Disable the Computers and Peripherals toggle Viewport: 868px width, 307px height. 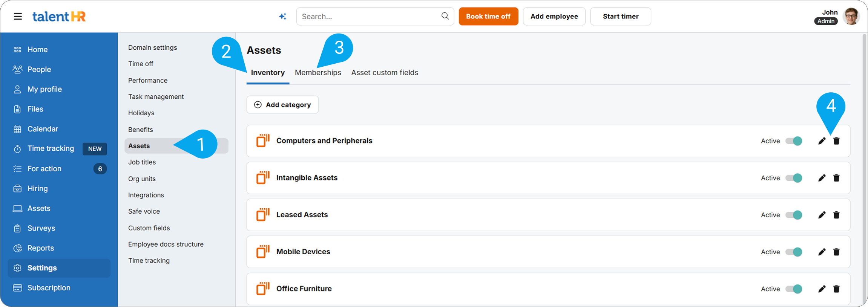click(x=794, y=141)
